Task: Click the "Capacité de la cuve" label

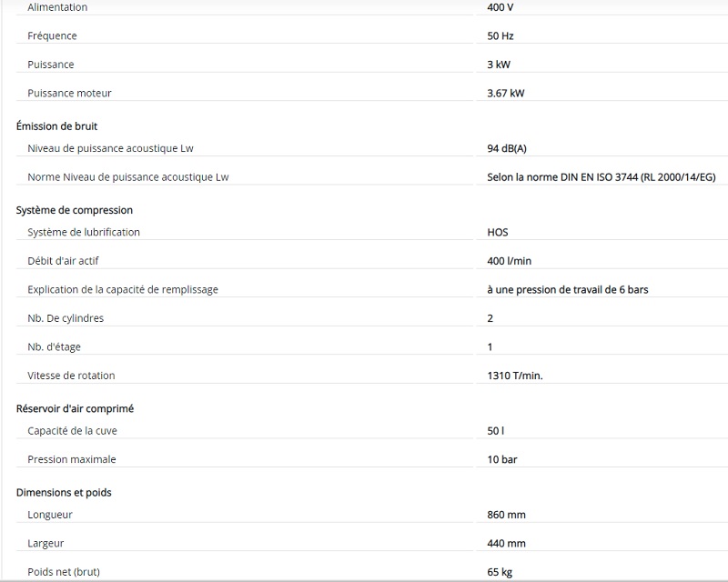Action: 73,431
